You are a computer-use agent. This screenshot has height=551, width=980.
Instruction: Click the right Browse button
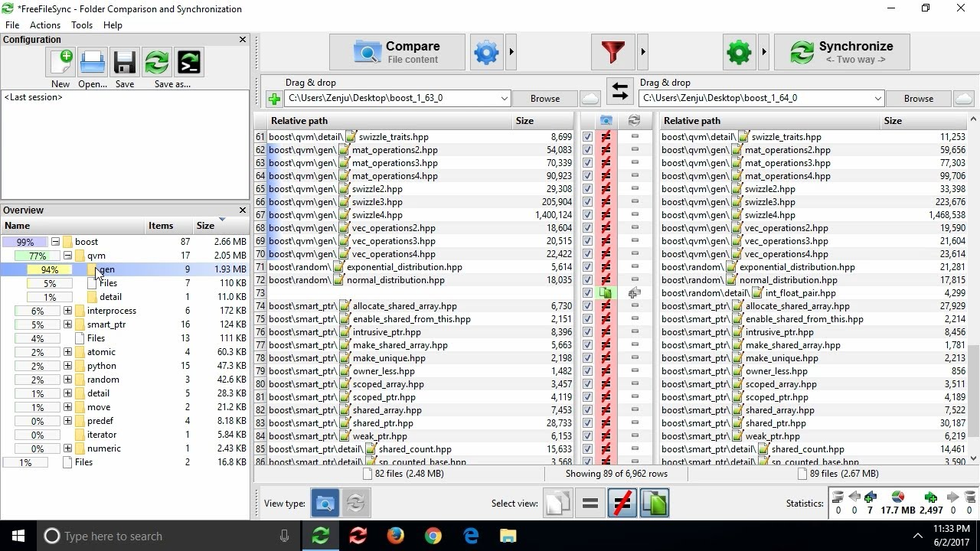pos(917,98)
